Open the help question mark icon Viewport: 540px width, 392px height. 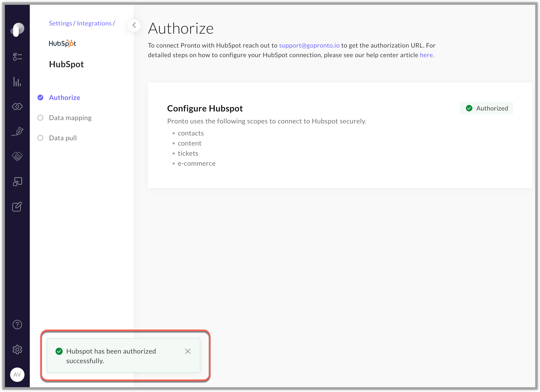pyautogui.click(x=17, y=325)
